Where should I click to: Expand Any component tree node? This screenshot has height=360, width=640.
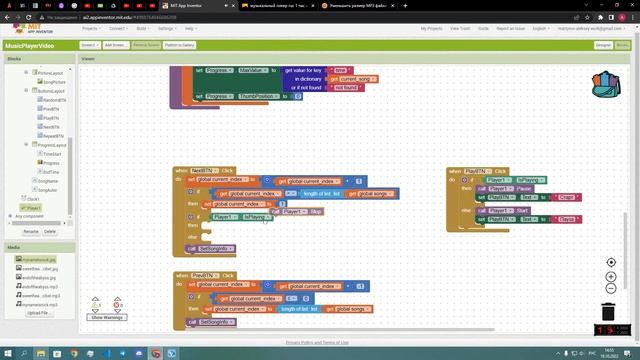coord(10,216)
